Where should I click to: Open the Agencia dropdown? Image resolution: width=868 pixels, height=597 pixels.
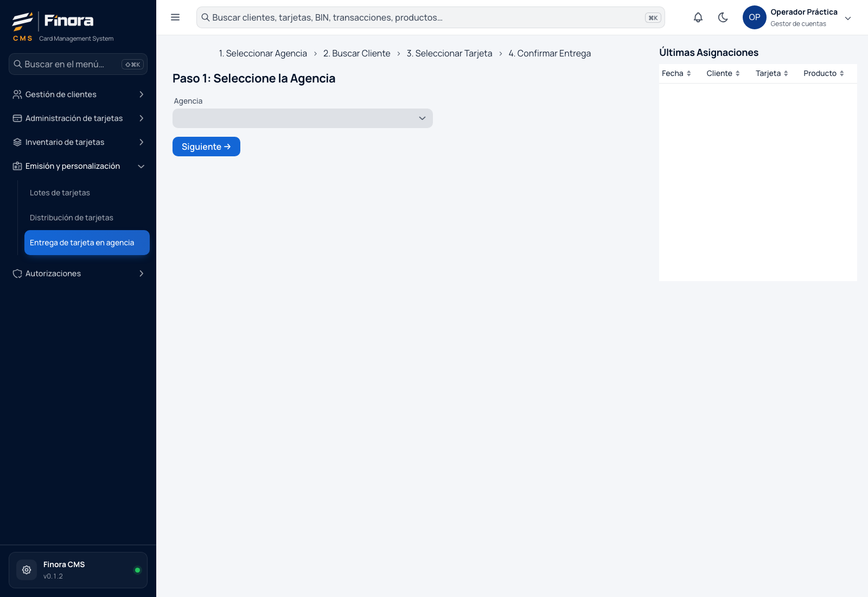coord(303,118)
